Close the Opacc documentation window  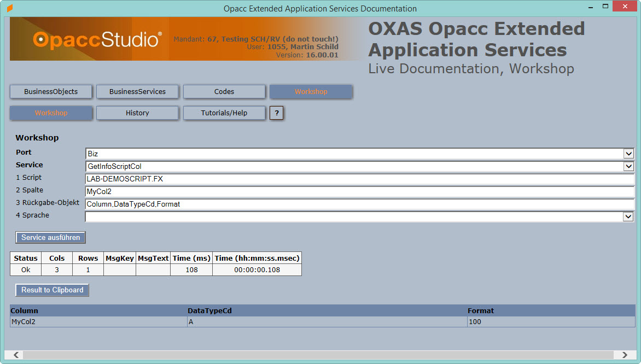[x=625, y=6]
